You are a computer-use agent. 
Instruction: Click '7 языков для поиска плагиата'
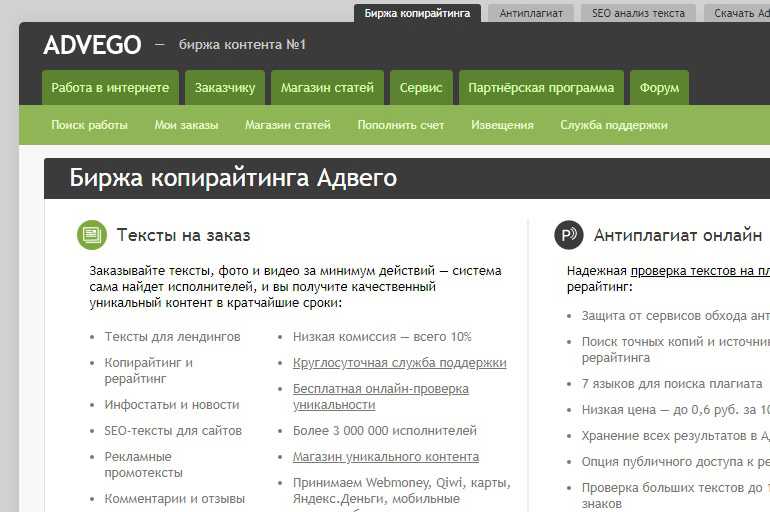click(x=672, y=383)
